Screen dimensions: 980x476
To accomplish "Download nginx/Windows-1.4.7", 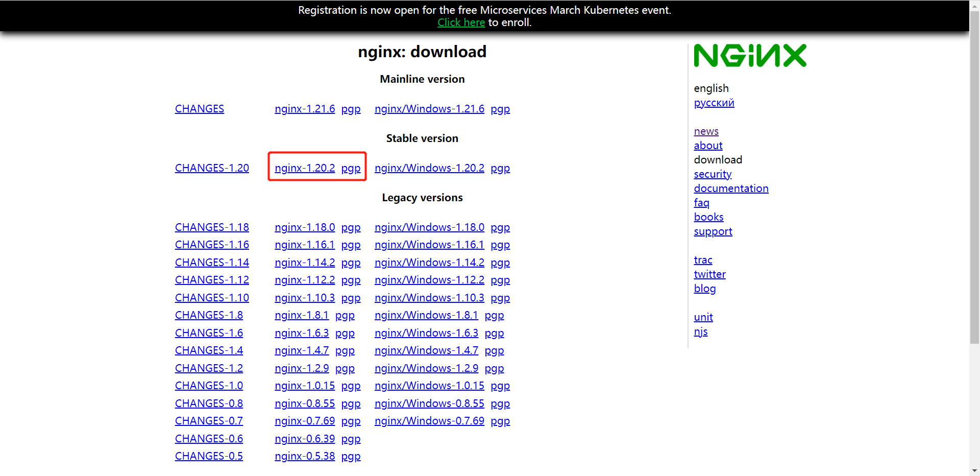I will pos(426,350).
